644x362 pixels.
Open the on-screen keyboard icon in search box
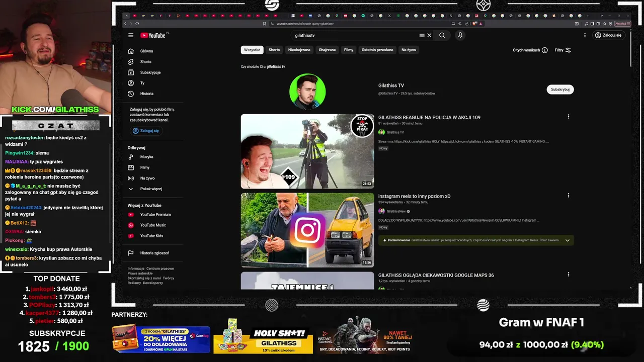(x=422, y=35)
